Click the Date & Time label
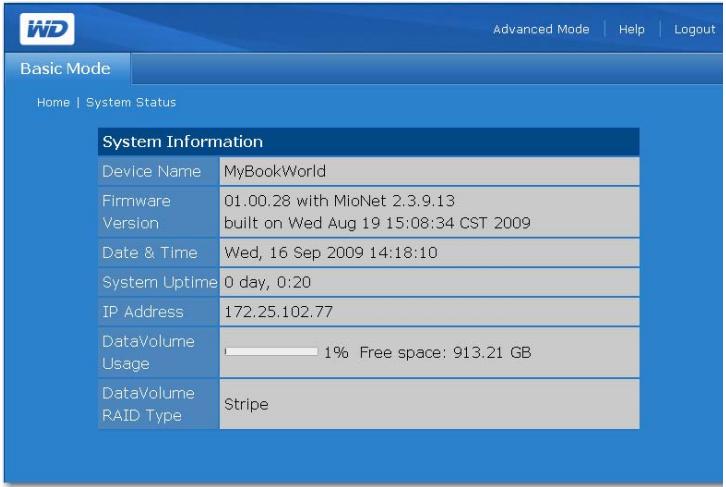This screenshot has width=726, height=487. pos(150,253)
